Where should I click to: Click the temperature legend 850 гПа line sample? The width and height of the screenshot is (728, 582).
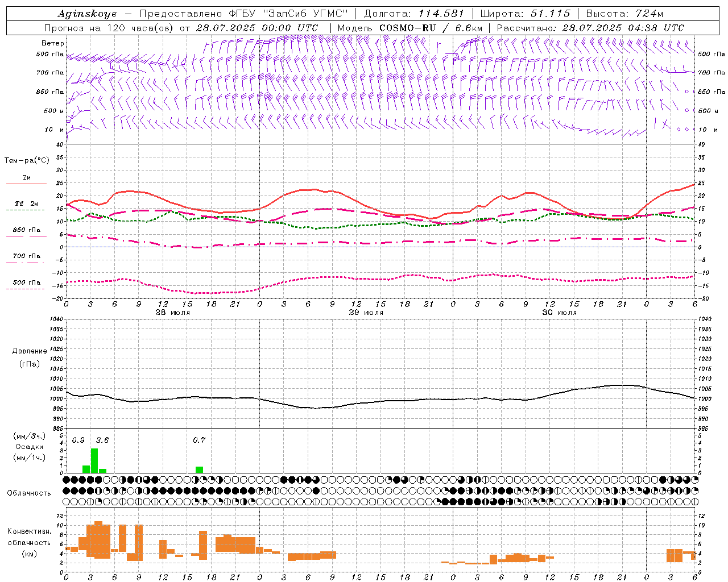(26, 236)
